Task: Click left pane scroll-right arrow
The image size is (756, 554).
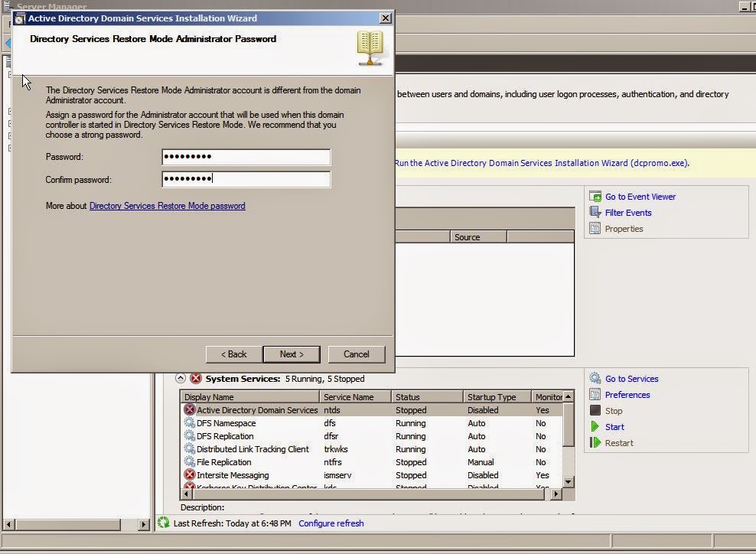Action: pyautogui.click(x=144, y=524)
